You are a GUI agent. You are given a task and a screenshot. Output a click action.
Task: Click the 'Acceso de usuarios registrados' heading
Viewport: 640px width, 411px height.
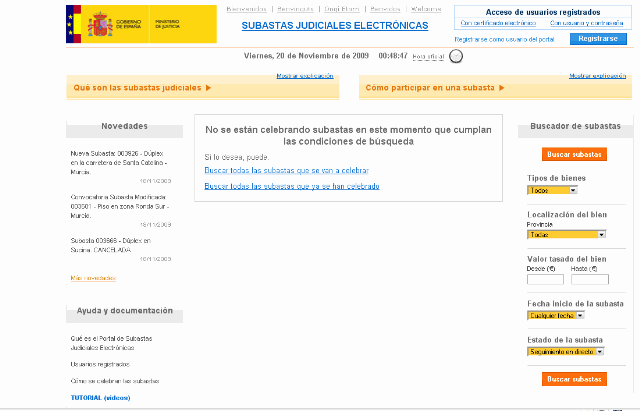[543, 12]
